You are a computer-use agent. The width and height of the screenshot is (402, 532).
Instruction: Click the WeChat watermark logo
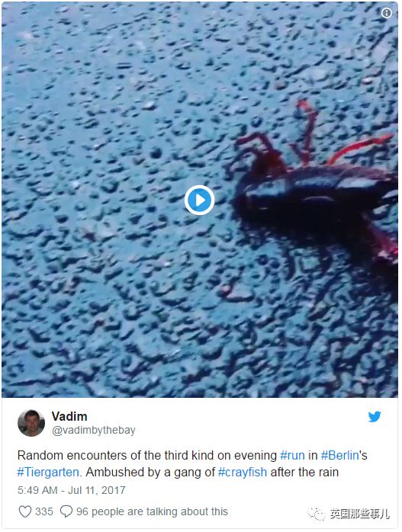click(317, 514)
